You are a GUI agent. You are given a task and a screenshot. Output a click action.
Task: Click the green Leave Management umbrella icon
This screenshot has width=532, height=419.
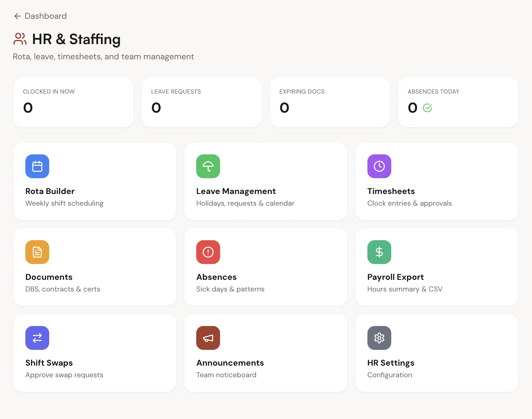click(x=208, y=166)
